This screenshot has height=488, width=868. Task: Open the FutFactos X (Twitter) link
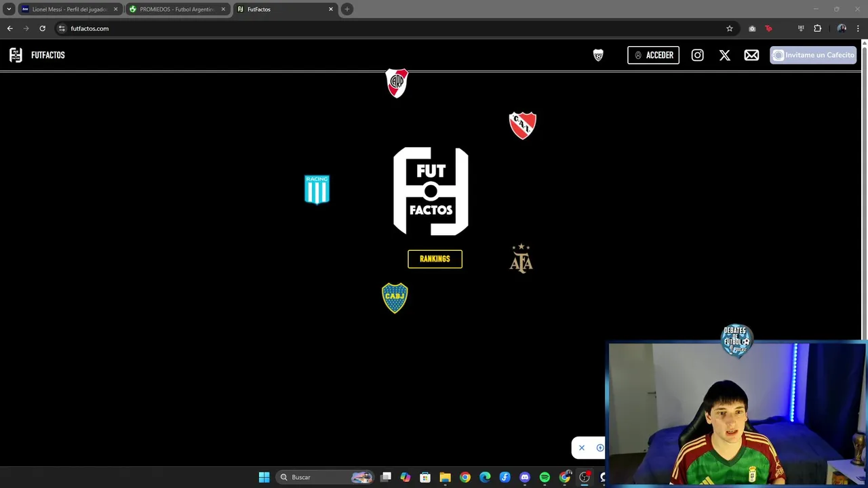coord(724,55)
